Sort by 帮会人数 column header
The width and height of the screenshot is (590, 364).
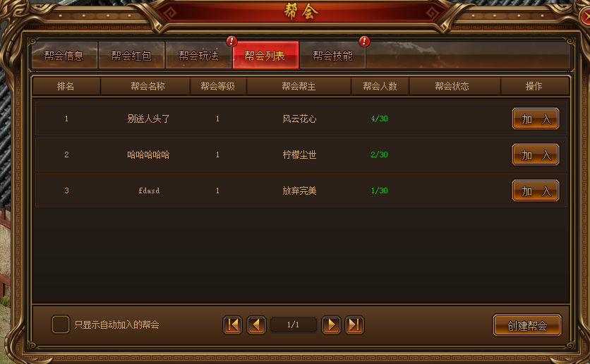(x=380, y=86)
